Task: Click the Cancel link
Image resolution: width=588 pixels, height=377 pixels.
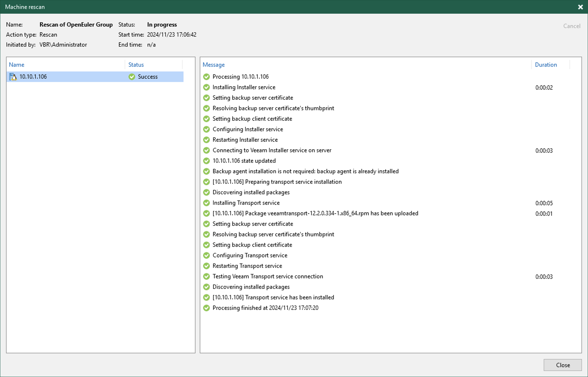Action: (x=571, y=26)
